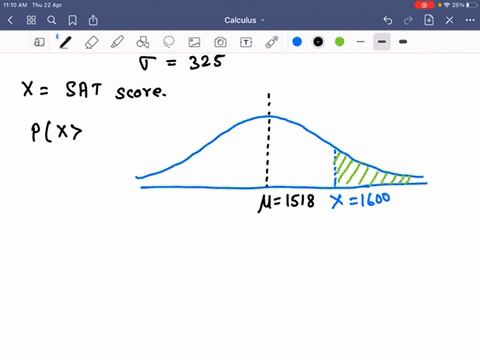Undo the last stroke
Image resolution: width=480 pixels, height=360 pixels.
click(x=388, y=20)
